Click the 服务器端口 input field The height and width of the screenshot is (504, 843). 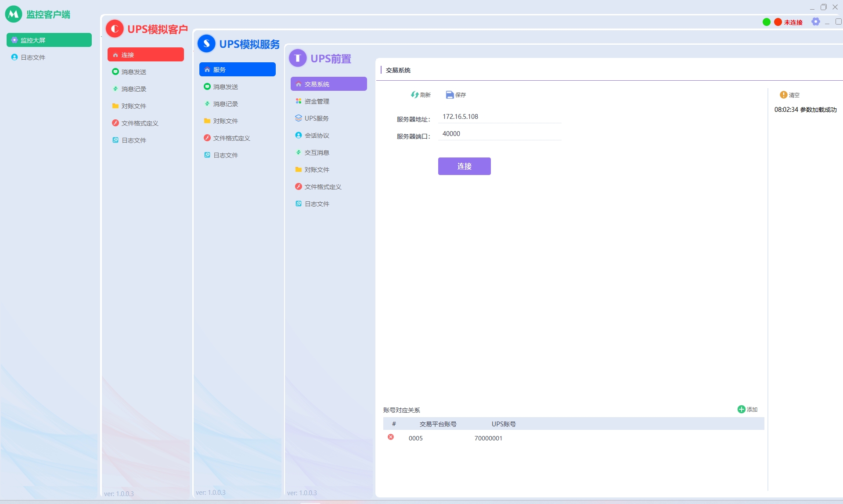coord(500,134)
